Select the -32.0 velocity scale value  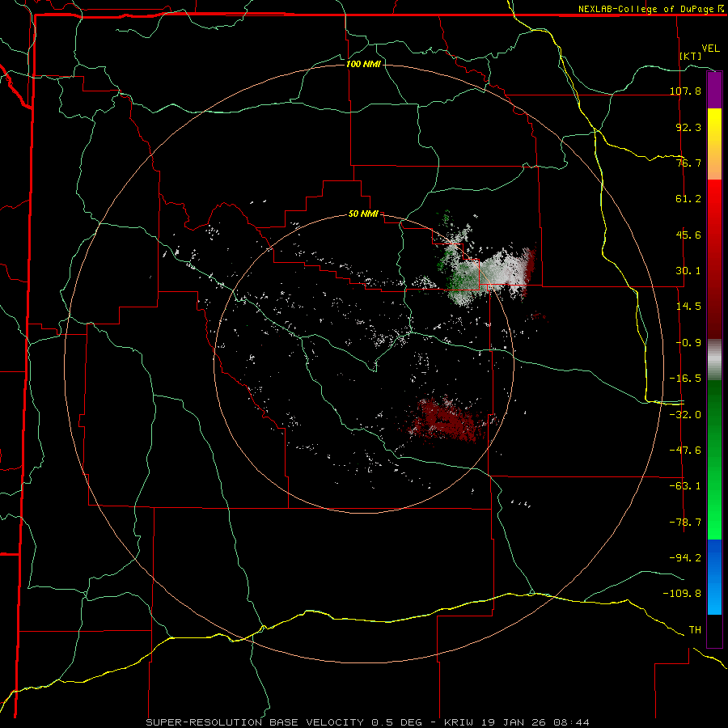pos(685,415)
